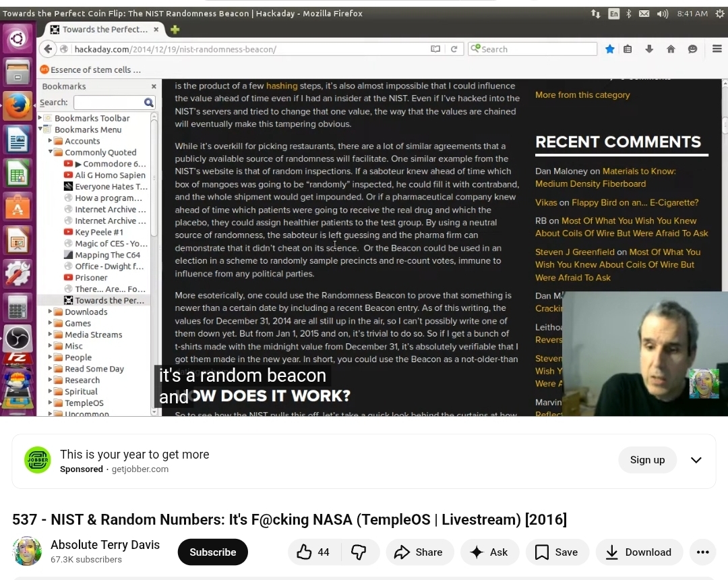Close the Towards the Perfect tab
Image resolution: width=728 pixels, height=580 pixels.
156,29
